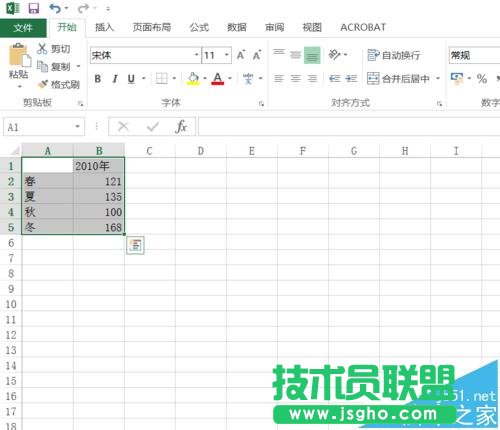Image resolution: width=500 pixels, height=430 pixels.
Task: Apply percent style format
Action: (481, 79)
